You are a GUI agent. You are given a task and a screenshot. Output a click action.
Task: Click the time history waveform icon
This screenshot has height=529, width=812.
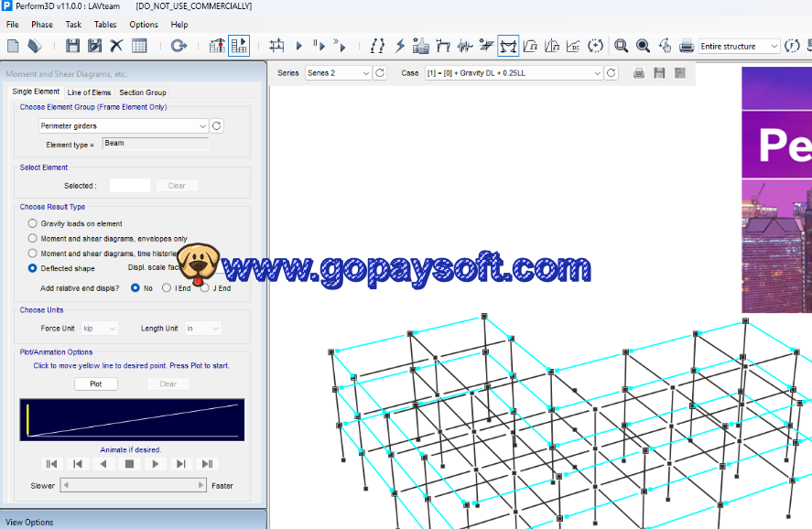(465, 46)
